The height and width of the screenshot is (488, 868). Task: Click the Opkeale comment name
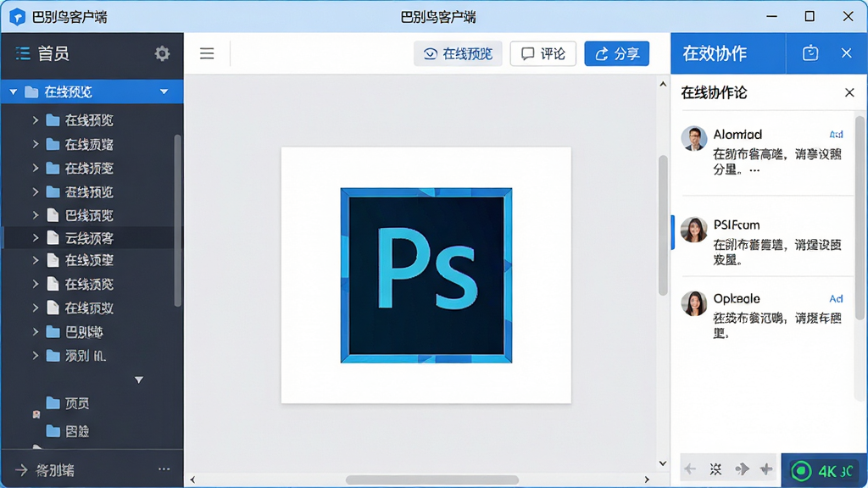point(737,299)
